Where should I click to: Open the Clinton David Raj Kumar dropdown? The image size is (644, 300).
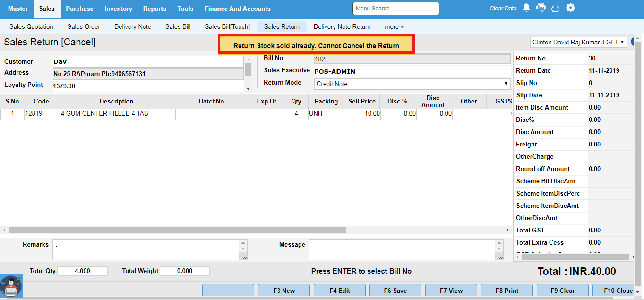tap(578, 42)
